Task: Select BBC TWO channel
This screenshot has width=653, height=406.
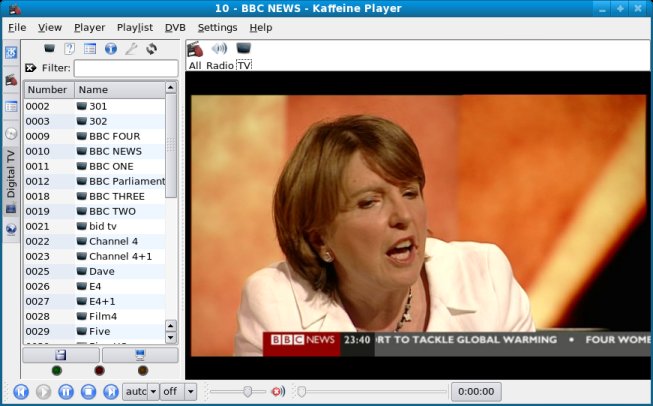Action: [x=95, y=211]
